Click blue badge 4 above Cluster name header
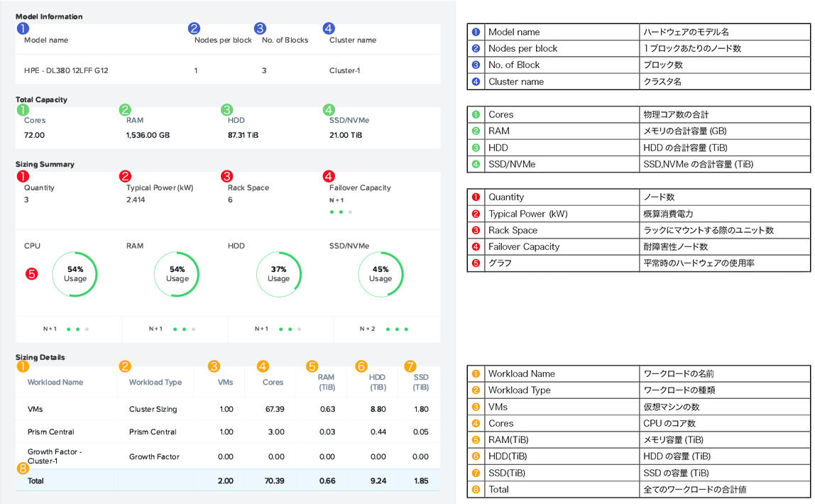Image resolution: width=815 pixels, height=504 pixels. (x=328, y=28)
